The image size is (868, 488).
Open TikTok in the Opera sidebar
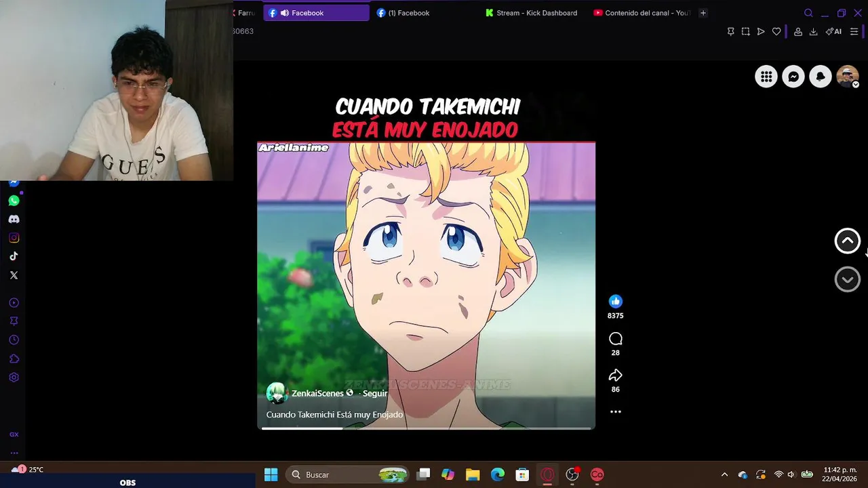point(14,256)
